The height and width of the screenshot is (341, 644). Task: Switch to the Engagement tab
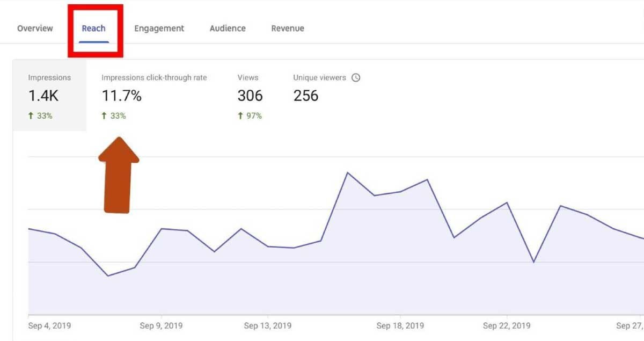159,28
